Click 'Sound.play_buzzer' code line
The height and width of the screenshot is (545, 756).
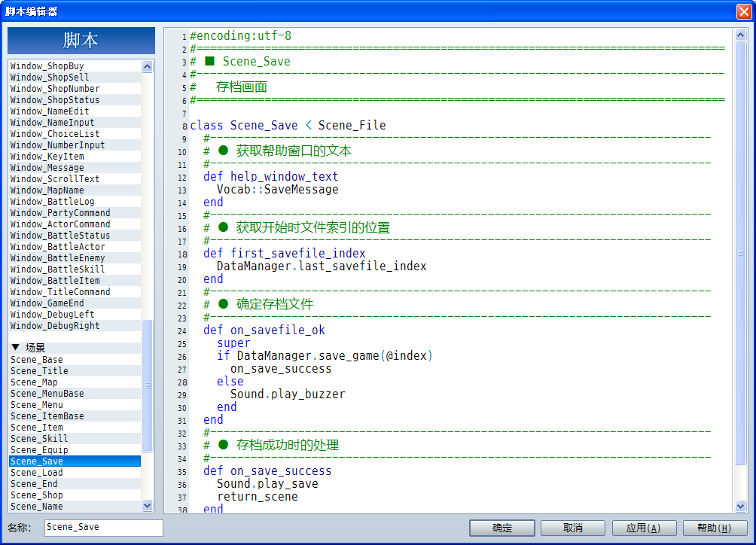point(288,394)
